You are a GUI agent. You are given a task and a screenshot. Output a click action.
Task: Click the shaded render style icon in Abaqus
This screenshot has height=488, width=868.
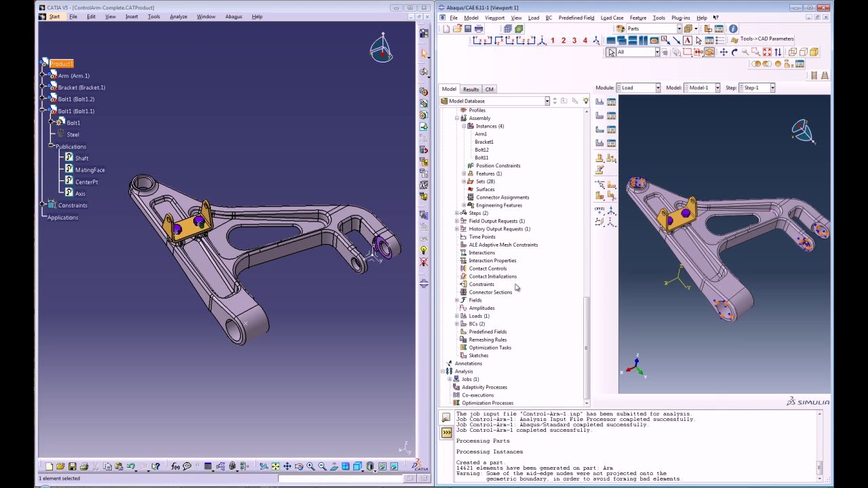click(x=814, y=52)
